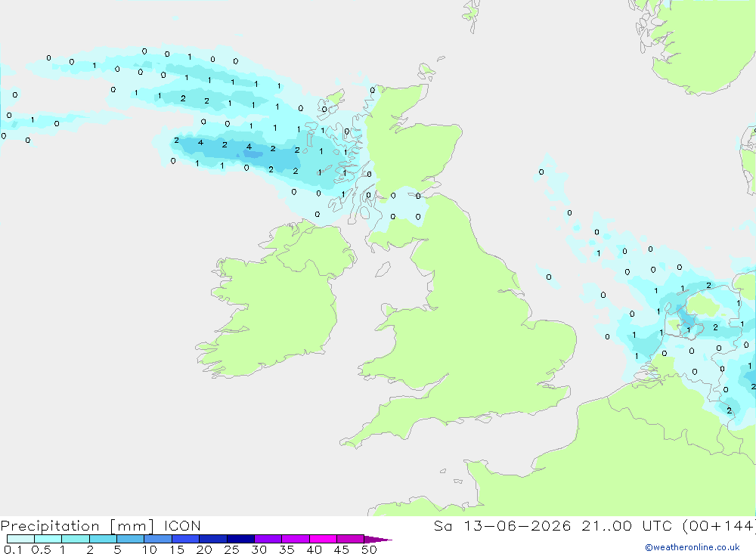Viewport: 756px width, 554px height.
Task: Click the legend label '0.1'
Action: click(x=13, y=549)
